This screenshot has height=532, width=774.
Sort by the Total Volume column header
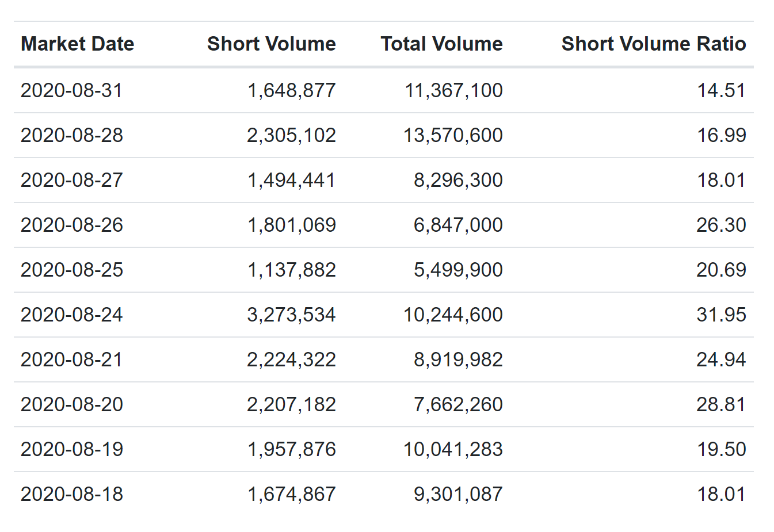pos(441,44)
